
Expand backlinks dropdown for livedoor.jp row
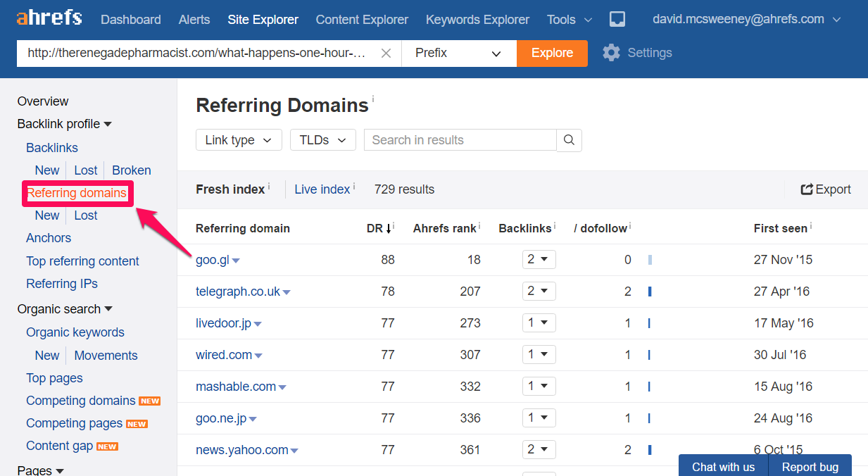539,322
